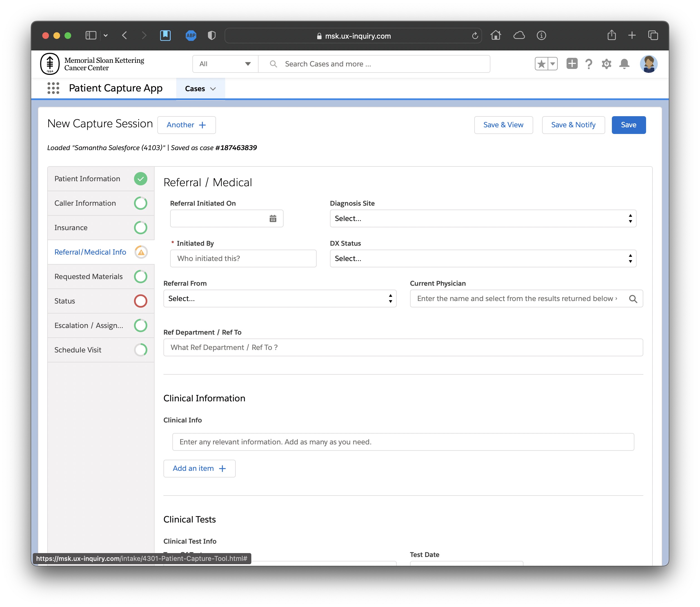The height and width of the screenshot is (607, 700).
Task: Click the green check on Patient Information
Action: coord(141,179)
